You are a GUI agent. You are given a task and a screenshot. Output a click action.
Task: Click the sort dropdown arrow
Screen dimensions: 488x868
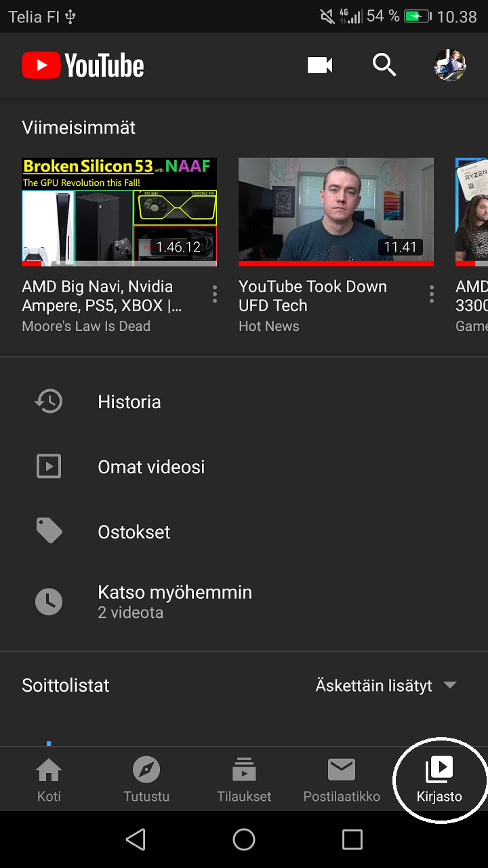[450, 686]
